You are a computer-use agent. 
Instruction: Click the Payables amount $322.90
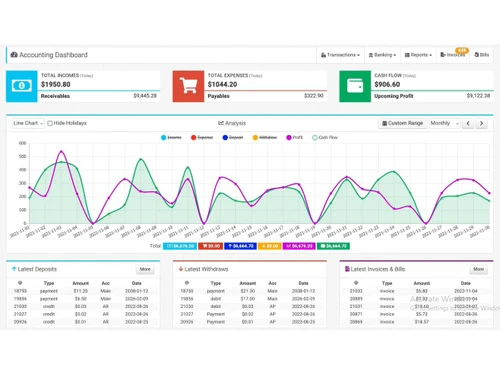[x=314, y=96]
